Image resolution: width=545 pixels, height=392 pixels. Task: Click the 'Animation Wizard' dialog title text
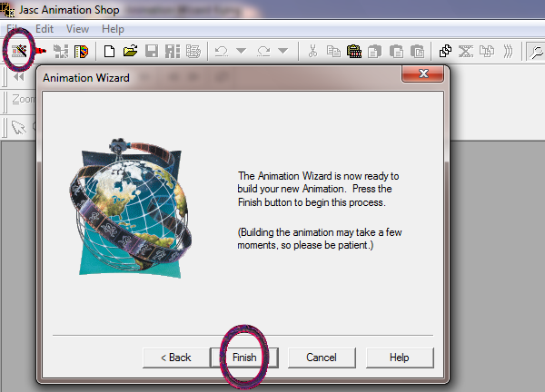pos(86,78)
